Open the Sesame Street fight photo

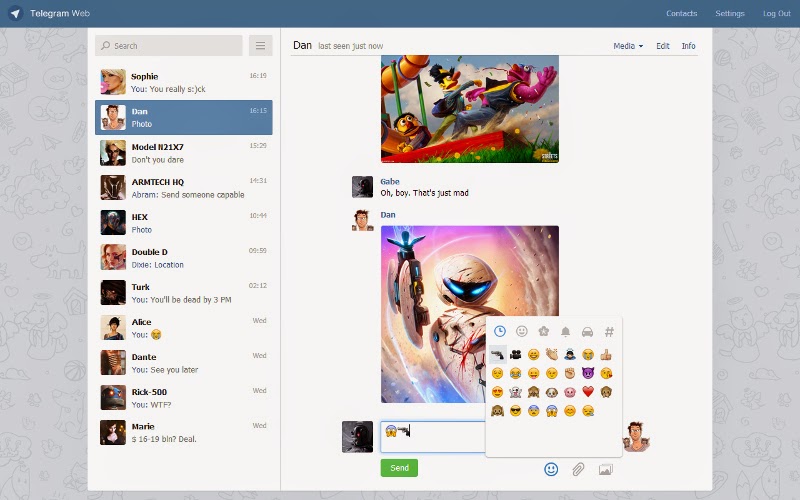[469, 109]
